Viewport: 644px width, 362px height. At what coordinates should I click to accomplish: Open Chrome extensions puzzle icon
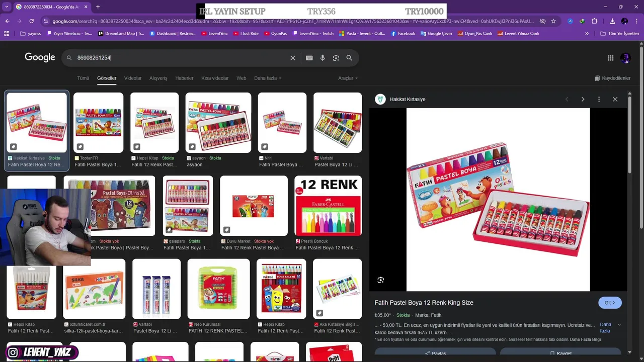594,21
